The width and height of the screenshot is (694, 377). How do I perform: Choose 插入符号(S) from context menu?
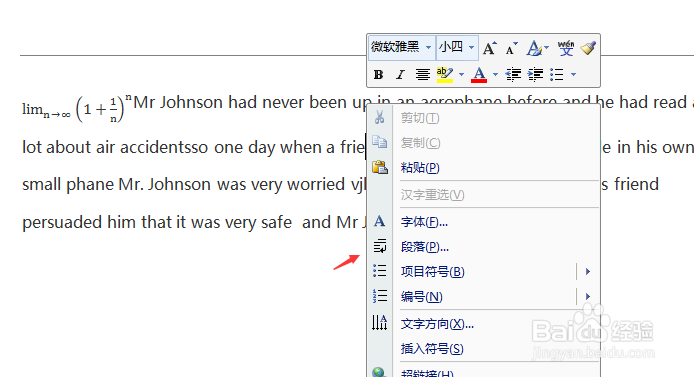484,349
